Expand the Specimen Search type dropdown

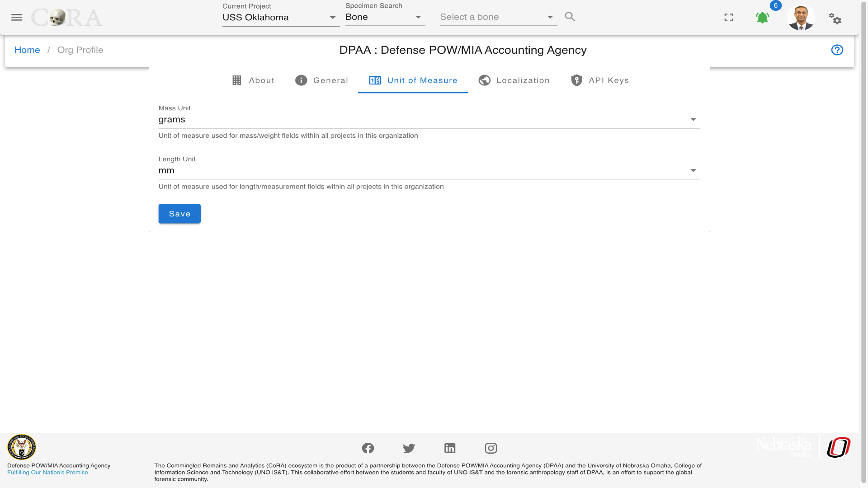coord(385,17)
